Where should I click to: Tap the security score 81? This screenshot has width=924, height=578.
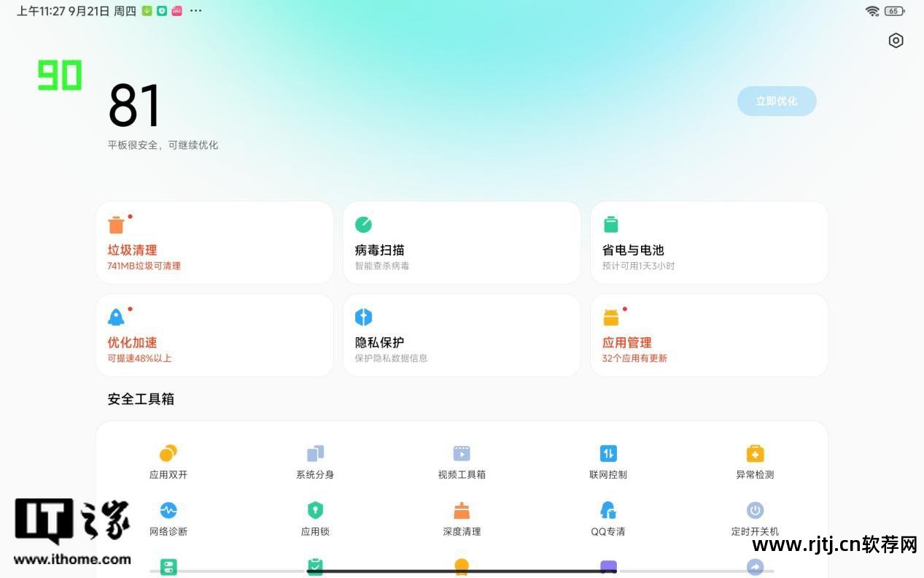pos(133,105)
